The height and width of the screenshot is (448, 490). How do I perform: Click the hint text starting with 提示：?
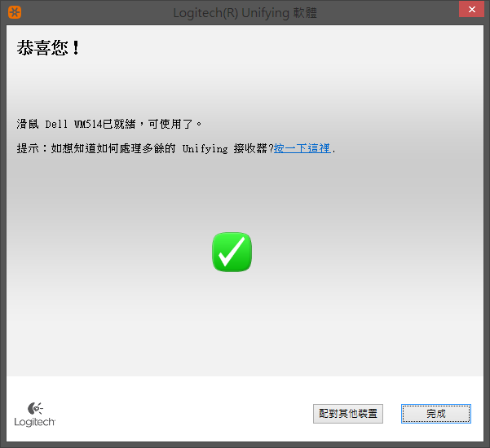click(176, 148)
